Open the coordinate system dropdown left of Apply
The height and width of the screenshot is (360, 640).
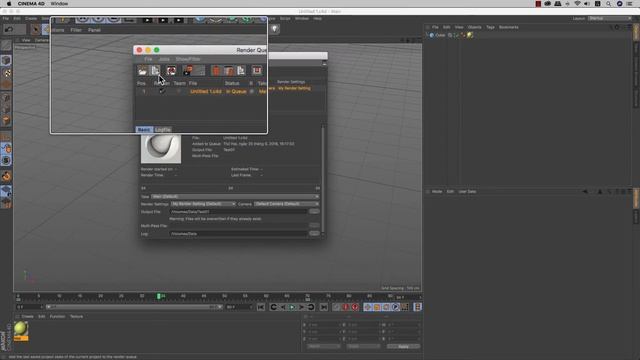[324, 347]
